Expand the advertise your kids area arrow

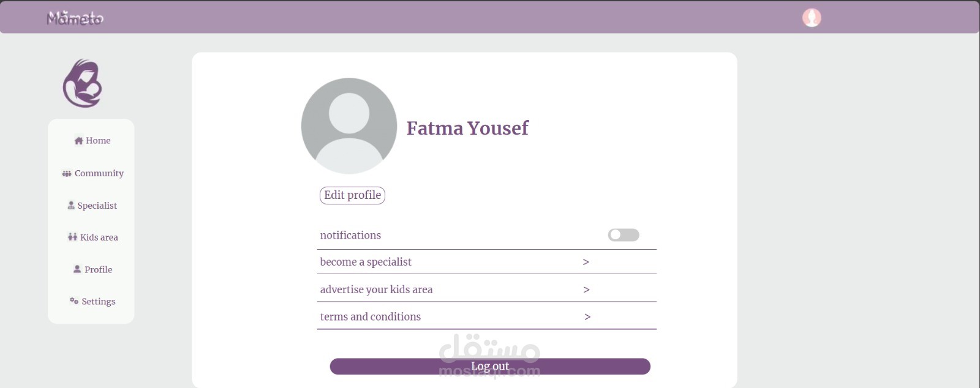(586, 289)
